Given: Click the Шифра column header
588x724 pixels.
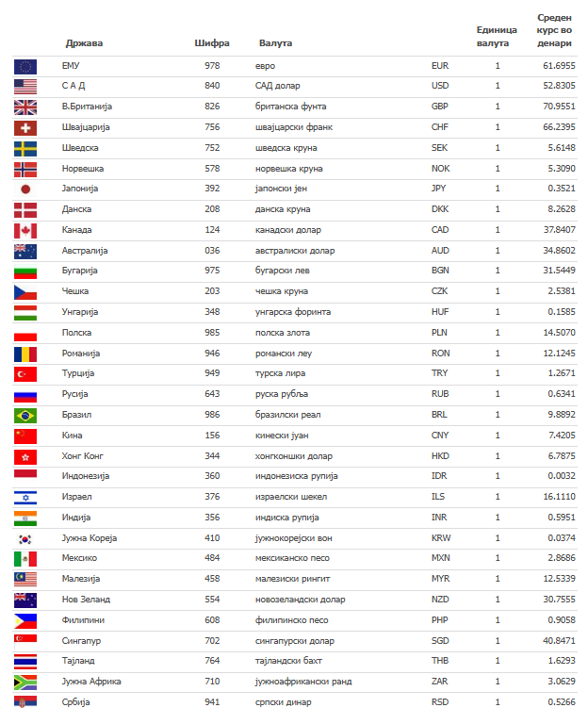Looking at the screenshot, I should 212,43.
